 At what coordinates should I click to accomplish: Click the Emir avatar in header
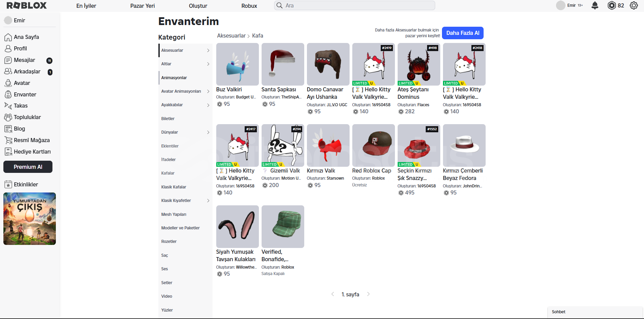[x=561, y=5]
